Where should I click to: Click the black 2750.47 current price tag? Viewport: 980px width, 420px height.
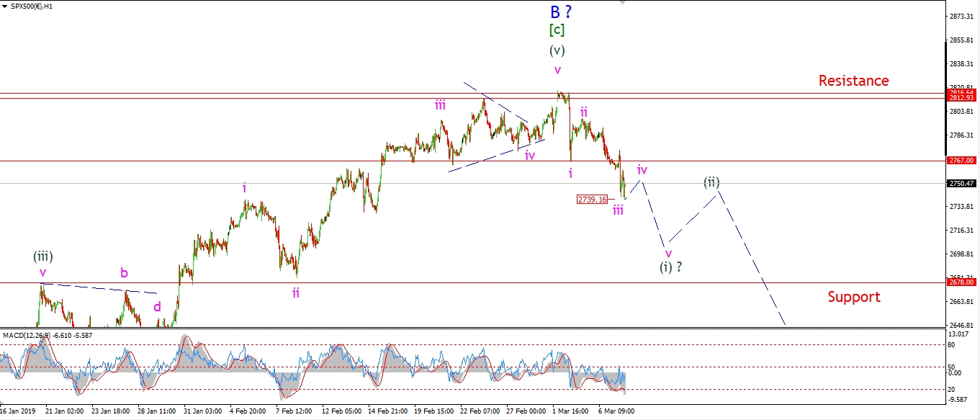coord(961,184)
